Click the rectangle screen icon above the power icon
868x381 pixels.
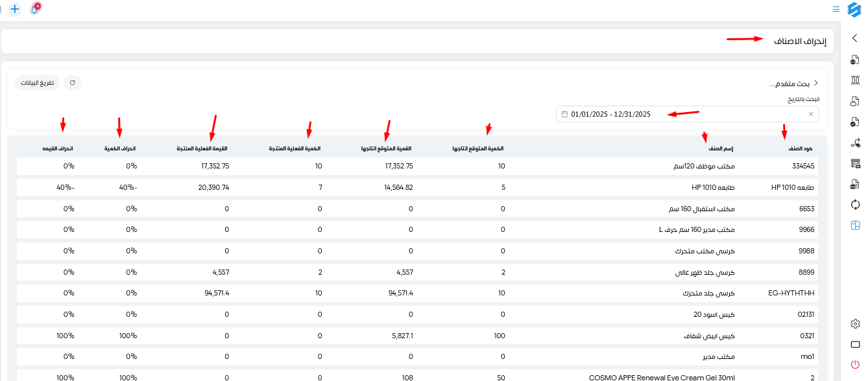pyautogui.click(x=855, y=344)
